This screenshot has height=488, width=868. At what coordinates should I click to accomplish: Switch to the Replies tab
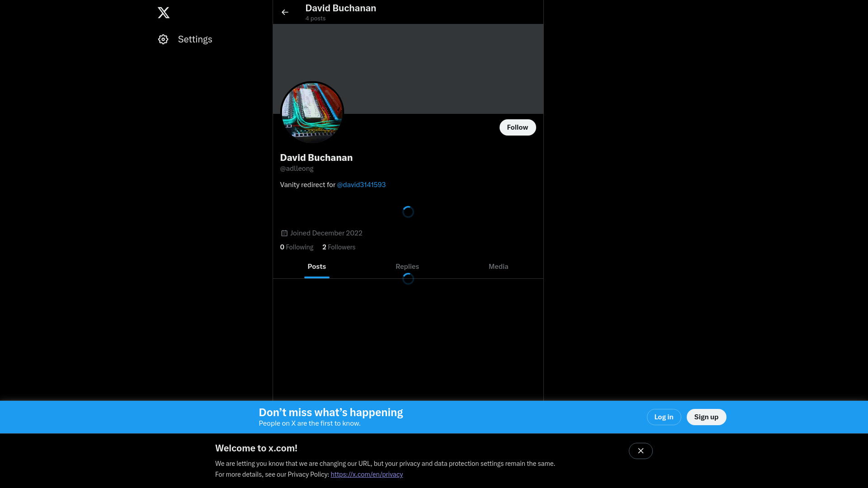click(407, 267)
